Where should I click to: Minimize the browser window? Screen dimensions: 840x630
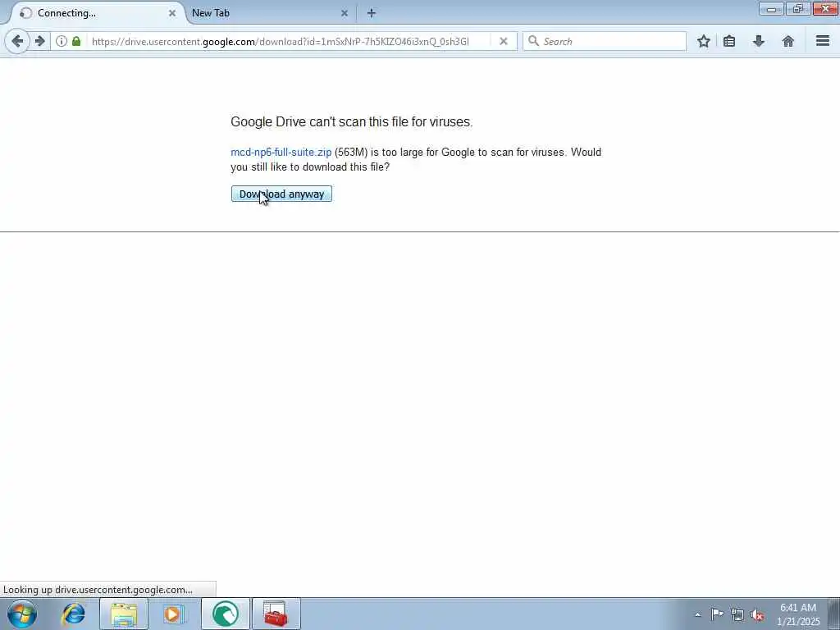coord(771,8)
